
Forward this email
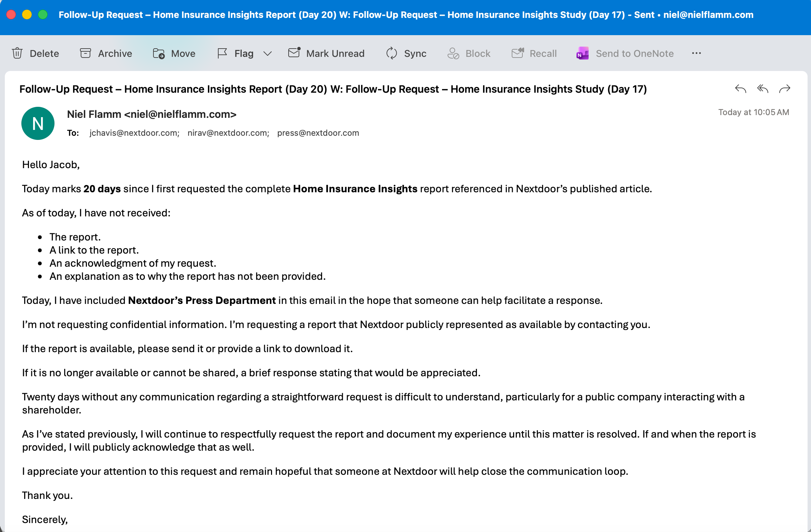tap(785, 89)
